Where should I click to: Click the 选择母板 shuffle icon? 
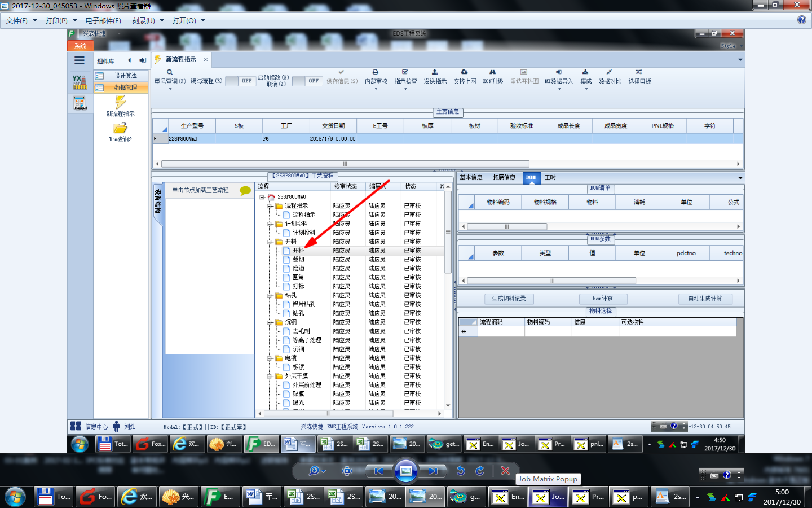pos(639,72)
